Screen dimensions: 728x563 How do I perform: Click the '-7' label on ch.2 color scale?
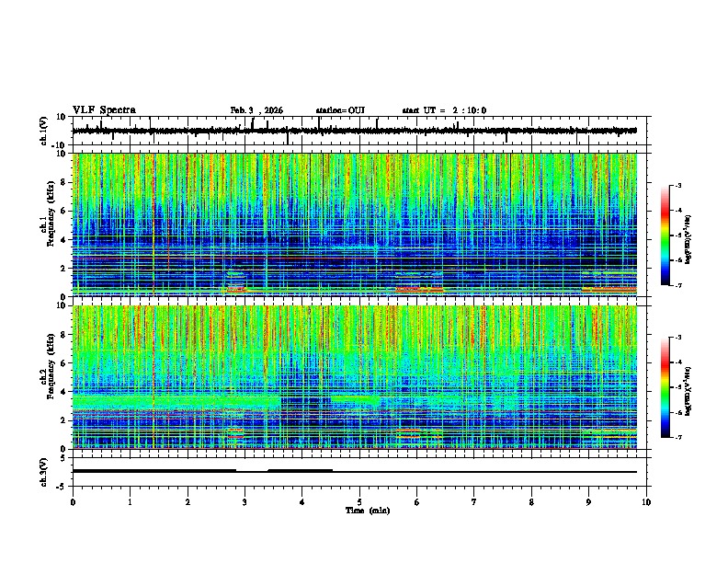coord(677,437)
